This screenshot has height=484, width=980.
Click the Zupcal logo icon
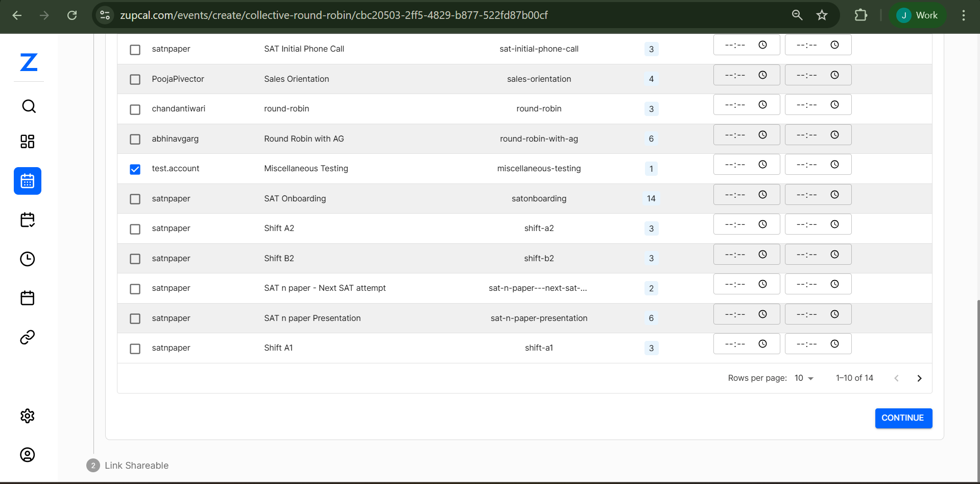29,62
